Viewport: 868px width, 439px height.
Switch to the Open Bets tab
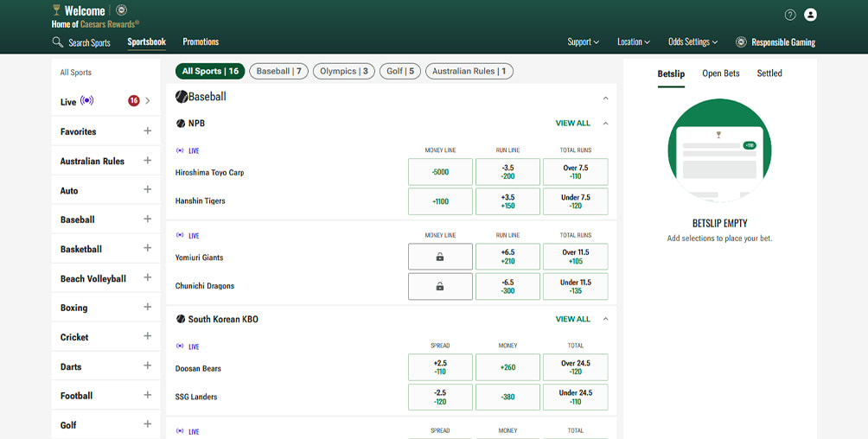coord(721,73)
